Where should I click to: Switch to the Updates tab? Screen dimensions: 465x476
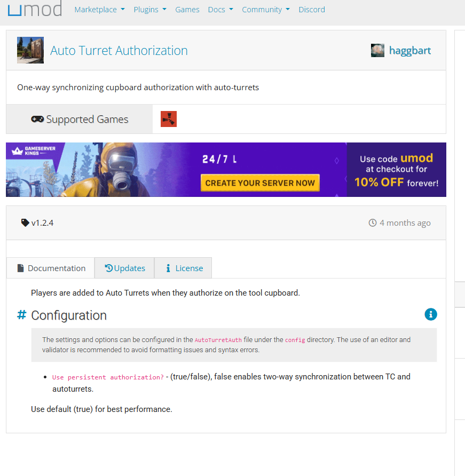click(124, 268)
